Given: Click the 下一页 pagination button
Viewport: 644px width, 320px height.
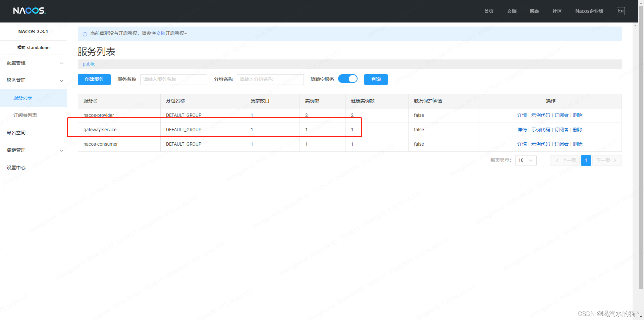Looking at the screenshot, I should (x=607, y=161).
